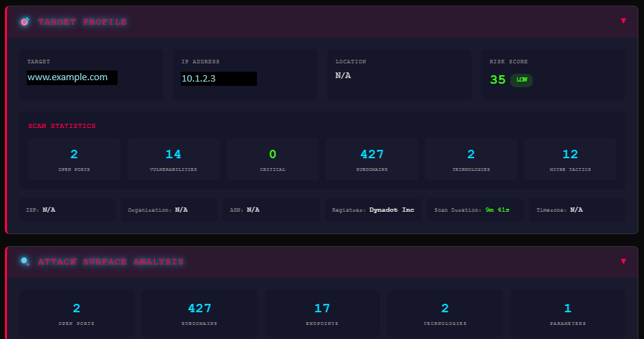The width and height of the screenshot is (644, 339).
Task: Select the MITRE Tactics card showing 12
Action: click(x=570, y=160)
